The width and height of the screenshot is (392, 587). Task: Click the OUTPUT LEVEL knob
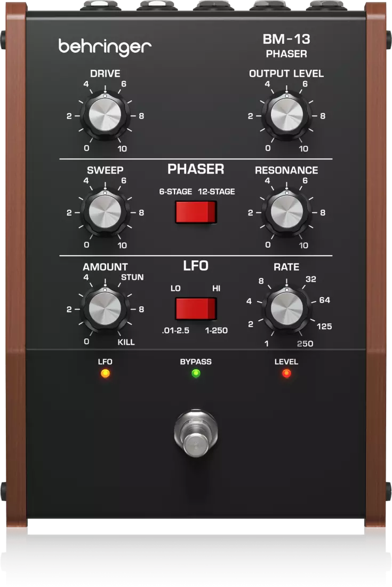(286, 115)
